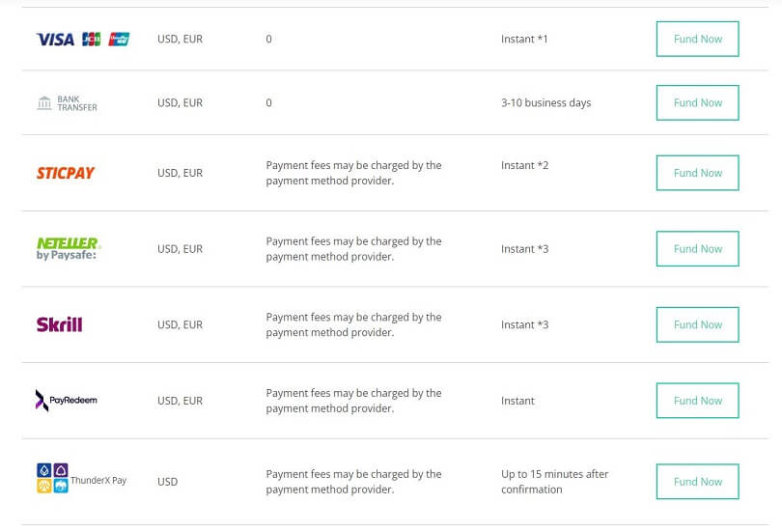Select payment fees note in ThunderX Pay row

tap(353, 482)
